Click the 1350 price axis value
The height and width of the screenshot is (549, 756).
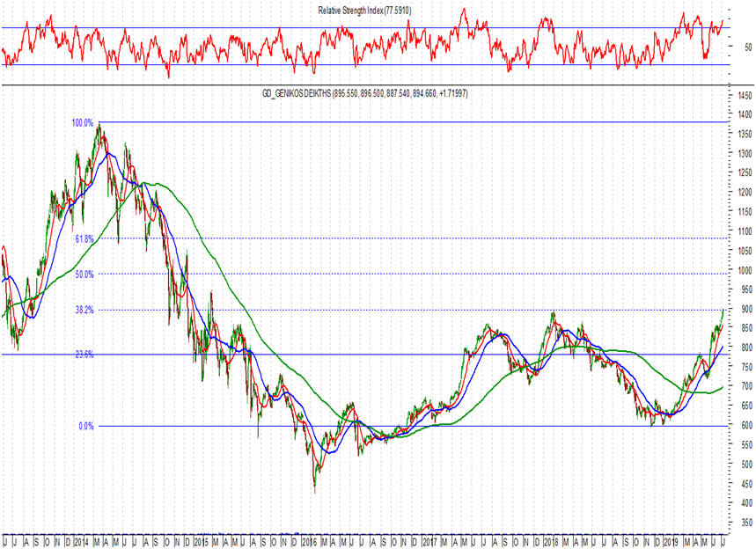(x=745, y=134)
